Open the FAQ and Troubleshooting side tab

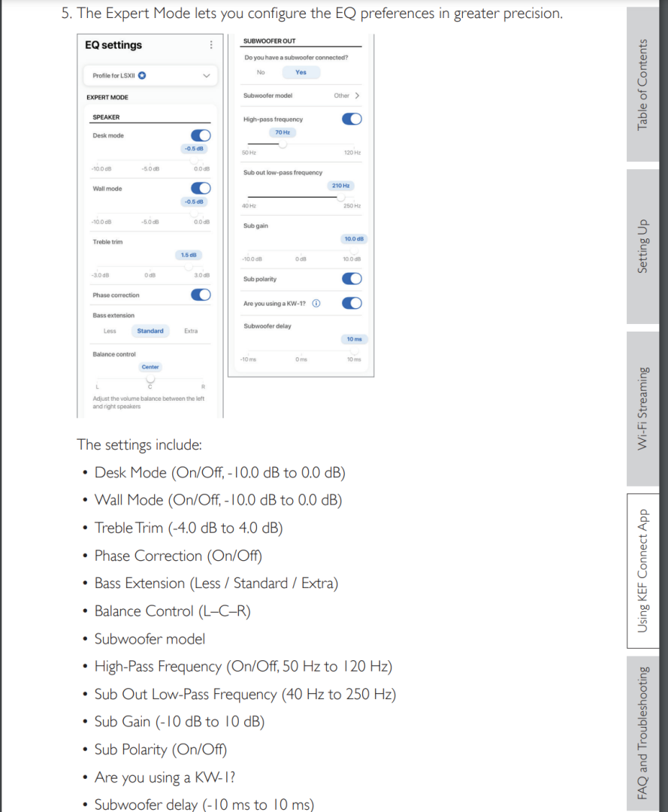click(642, 733)
